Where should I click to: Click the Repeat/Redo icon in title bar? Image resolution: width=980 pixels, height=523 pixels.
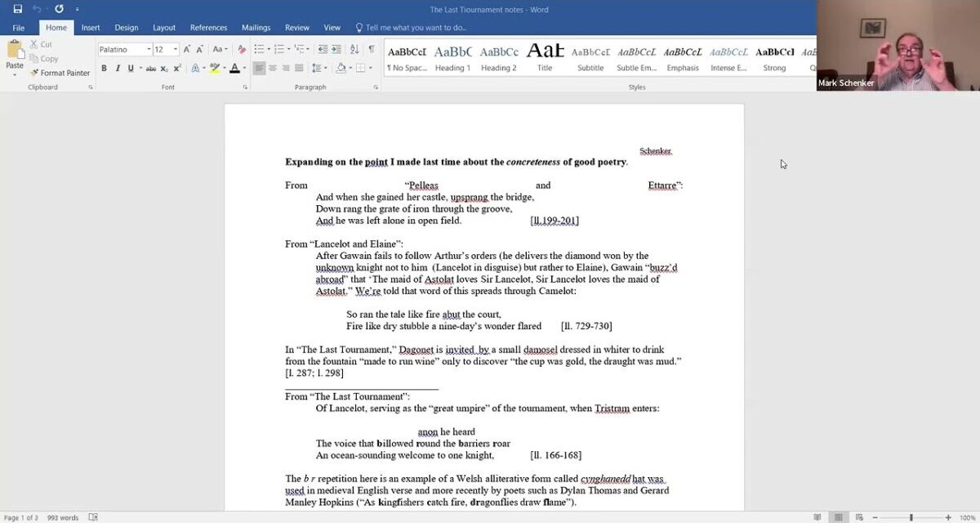coord(59,9)
